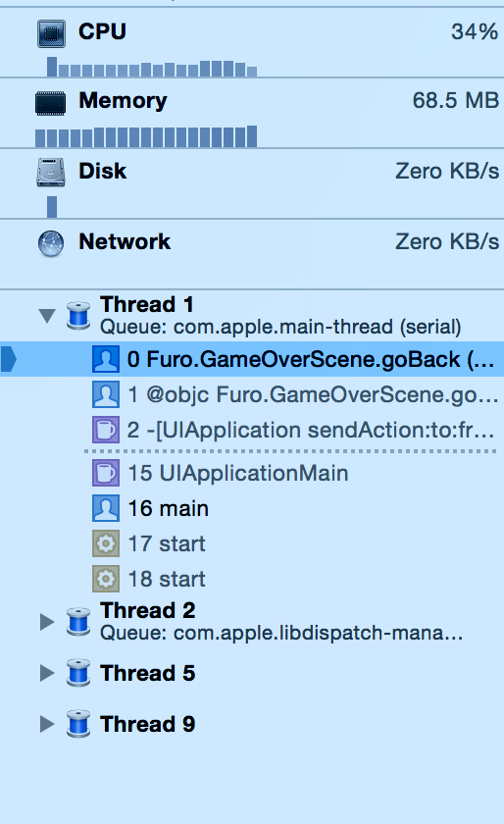
Task: Open the Network globe icon
Action: tap(51, 243)
